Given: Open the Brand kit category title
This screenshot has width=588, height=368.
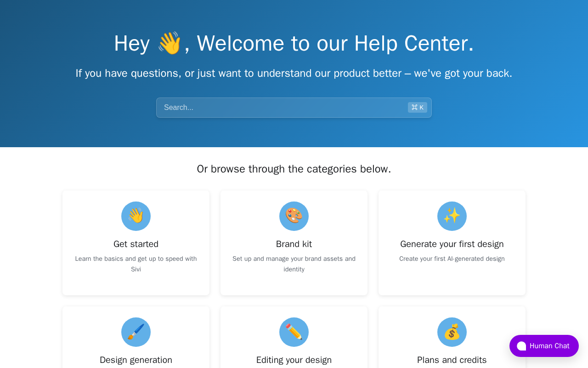Looking at the screenshot, I should pos(294,244).
